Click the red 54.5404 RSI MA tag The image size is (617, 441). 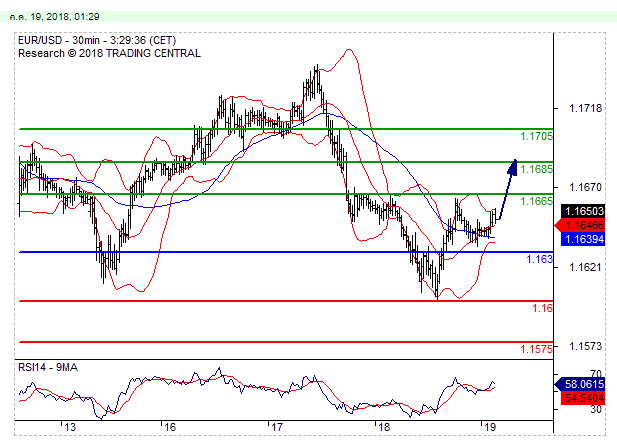[x=583, y=398]
